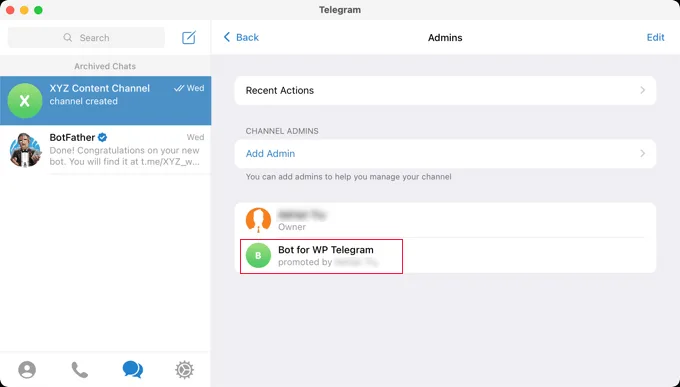Screen dimensions: 680x387
Task: Expand Recent Actions via its chevron
Action: (643, 90)
